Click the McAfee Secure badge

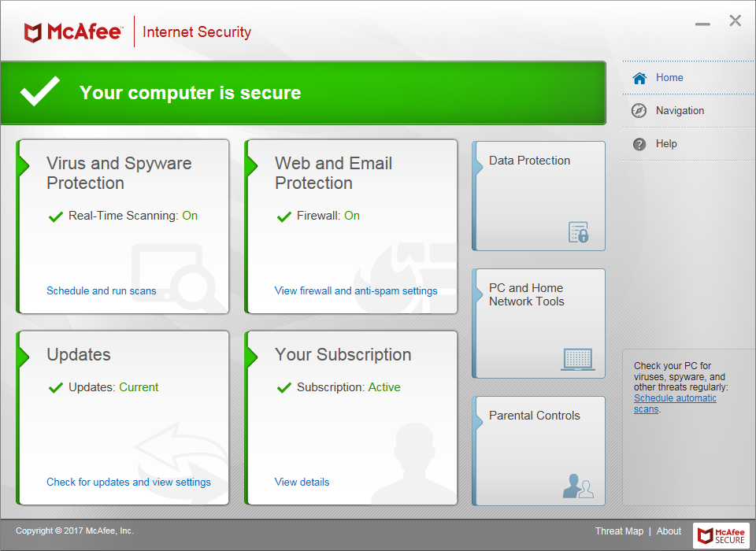[x=722, y=535]
